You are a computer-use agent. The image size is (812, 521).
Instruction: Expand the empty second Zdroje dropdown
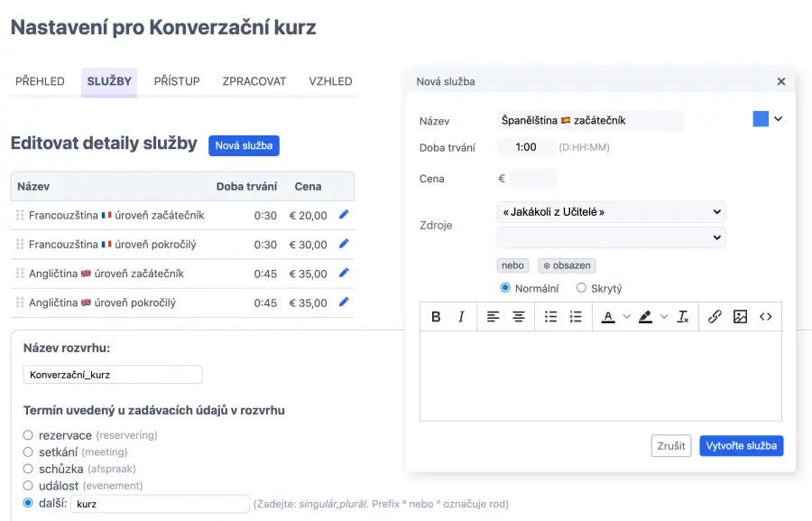tap(611, 237)
